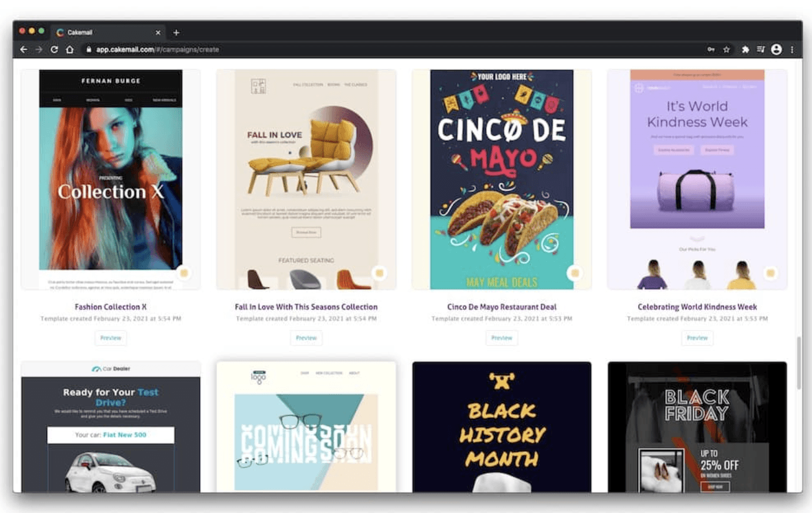Select the Black History Month thumbnail

tap(502, 427)
